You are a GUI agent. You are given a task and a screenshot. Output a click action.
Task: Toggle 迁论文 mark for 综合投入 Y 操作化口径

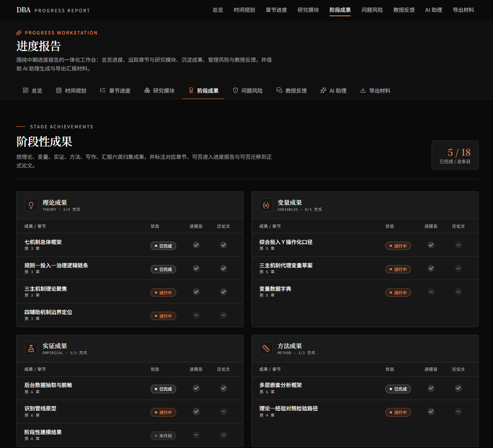[x=458, y=245]
